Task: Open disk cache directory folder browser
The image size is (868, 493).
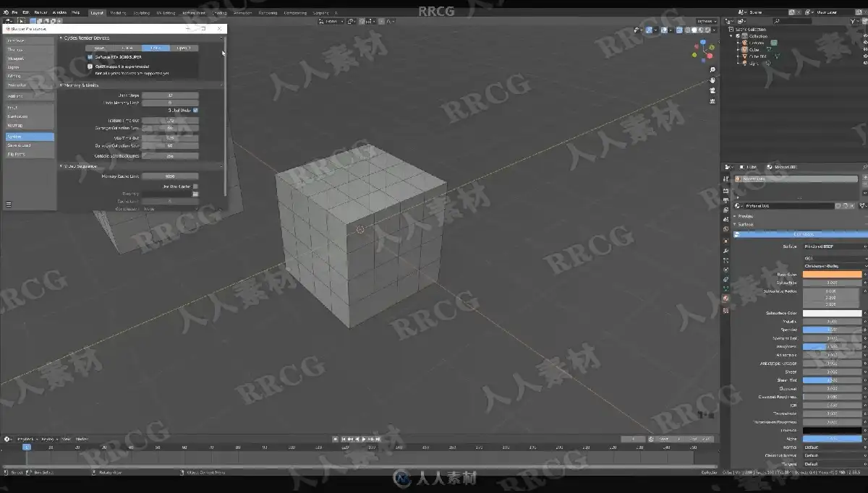Action: click(195, 194)
